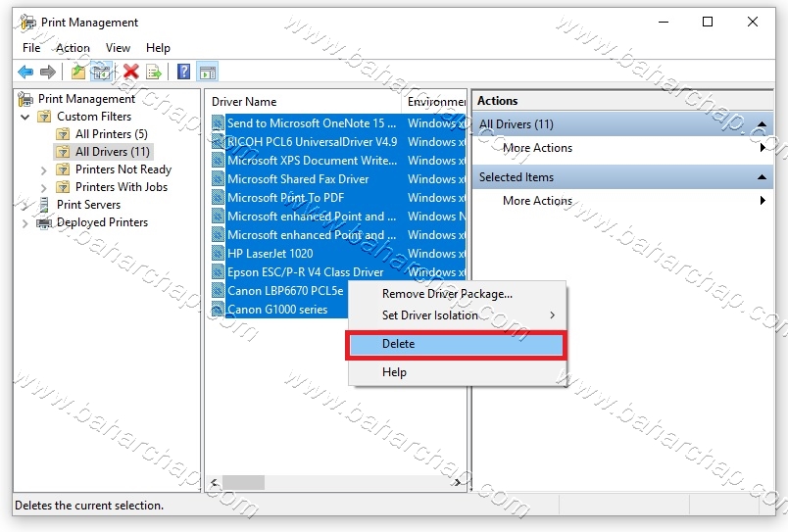
Task: Click the Deployed Printers node icon
Action: click(44, 222)
